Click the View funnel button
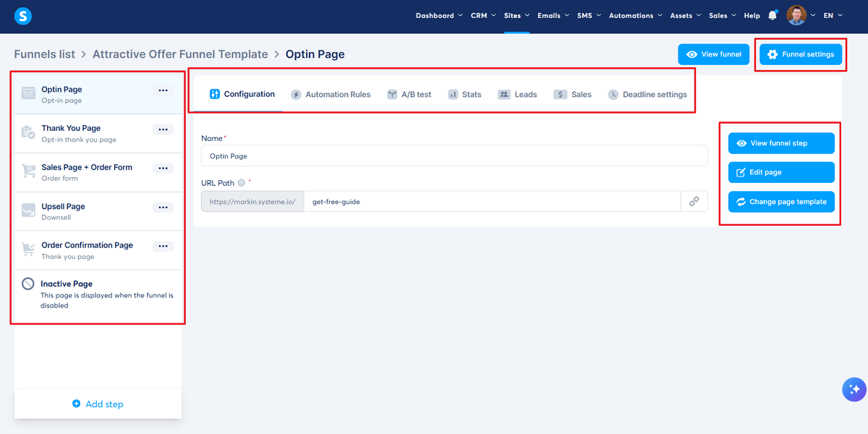868x434 pixels. pyautogui.click(x=713, y=54)
